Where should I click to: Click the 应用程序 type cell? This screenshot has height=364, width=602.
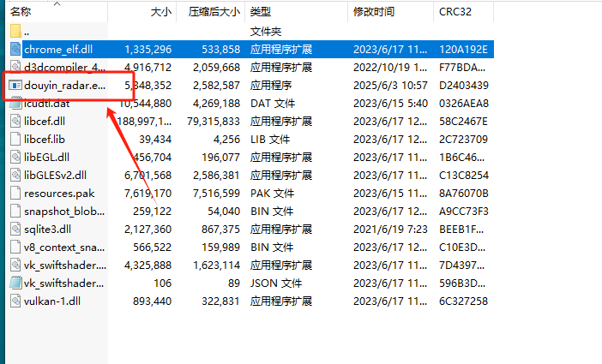[271, 85]
